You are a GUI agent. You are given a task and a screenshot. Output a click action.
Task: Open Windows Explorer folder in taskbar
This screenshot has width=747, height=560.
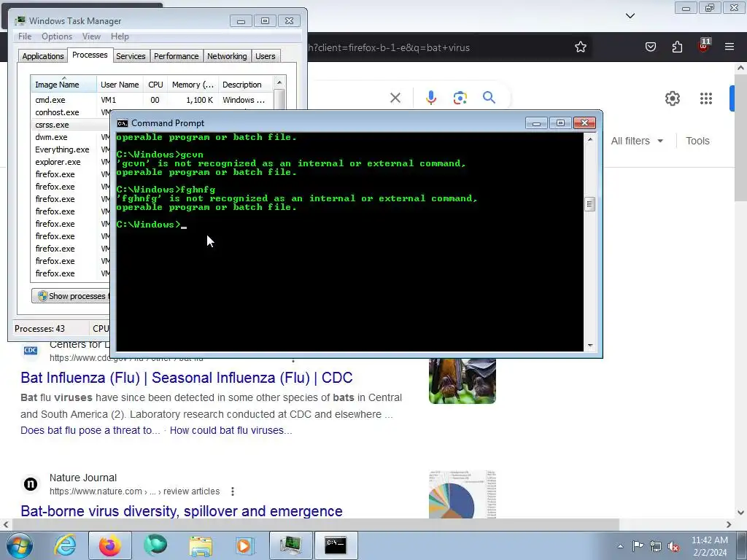pos(201,546)
